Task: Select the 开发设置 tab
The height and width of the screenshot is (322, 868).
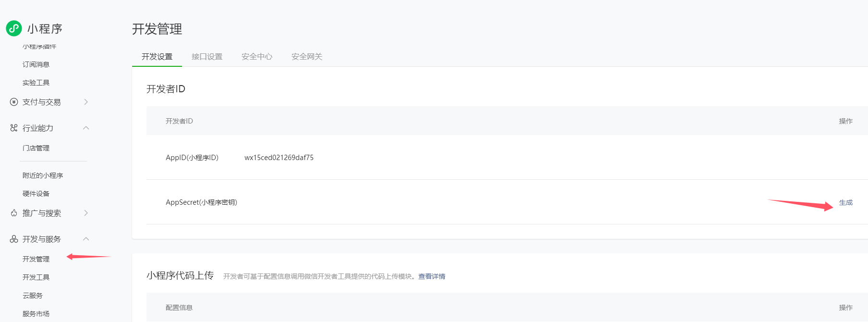Action: coord(157,57)
